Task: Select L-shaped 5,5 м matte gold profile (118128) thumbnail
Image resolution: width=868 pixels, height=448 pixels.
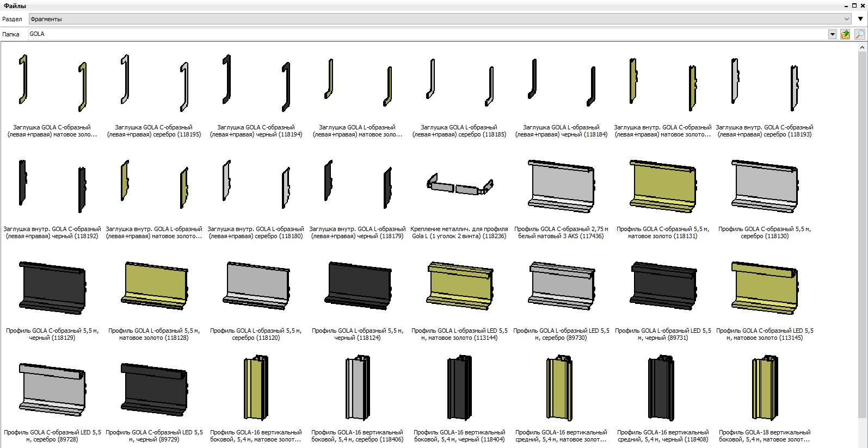Action: 154,286
